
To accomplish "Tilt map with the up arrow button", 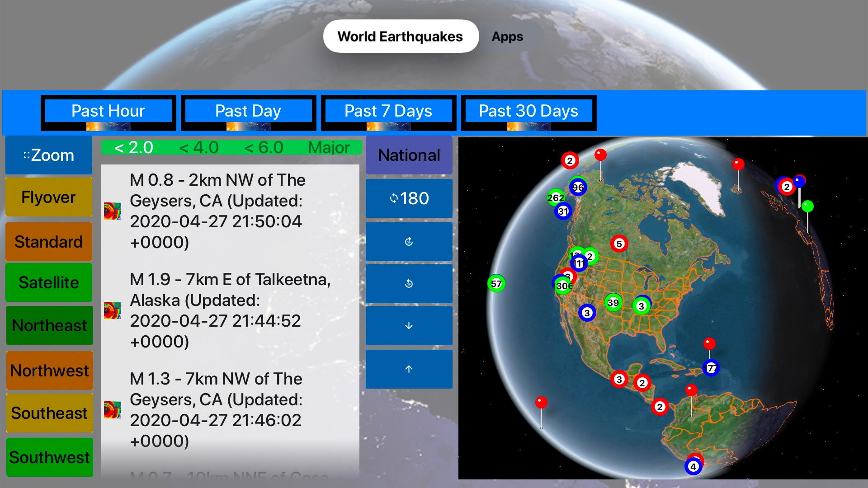I will click(x=409, y=369).
